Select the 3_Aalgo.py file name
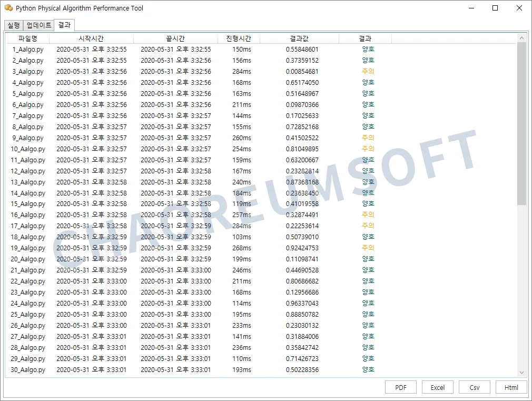 [x=28, y=72]
